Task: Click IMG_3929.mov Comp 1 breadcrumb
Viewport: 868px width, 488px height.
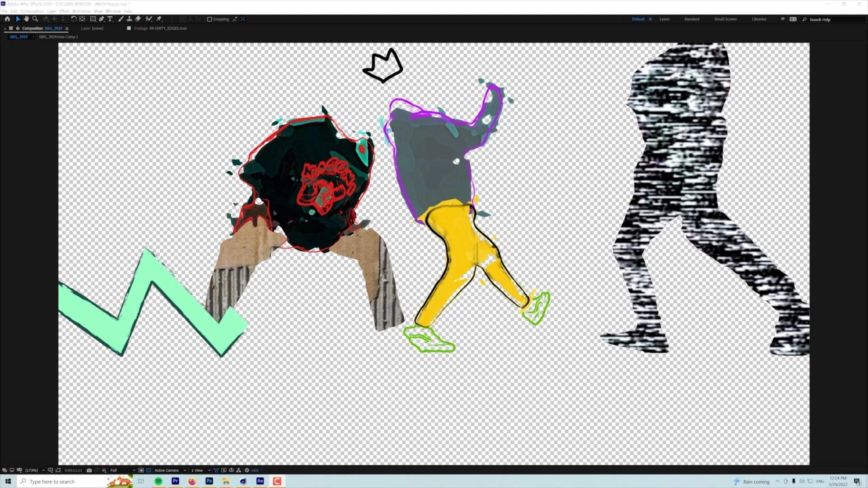Action: click(58, 37)
